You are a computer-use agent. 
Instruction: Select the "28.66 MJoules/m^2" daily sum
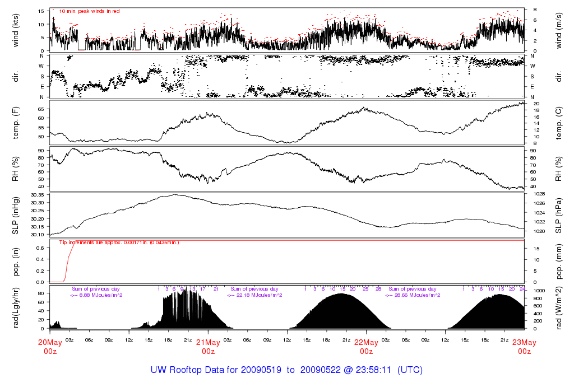click(x=417, y=295)
